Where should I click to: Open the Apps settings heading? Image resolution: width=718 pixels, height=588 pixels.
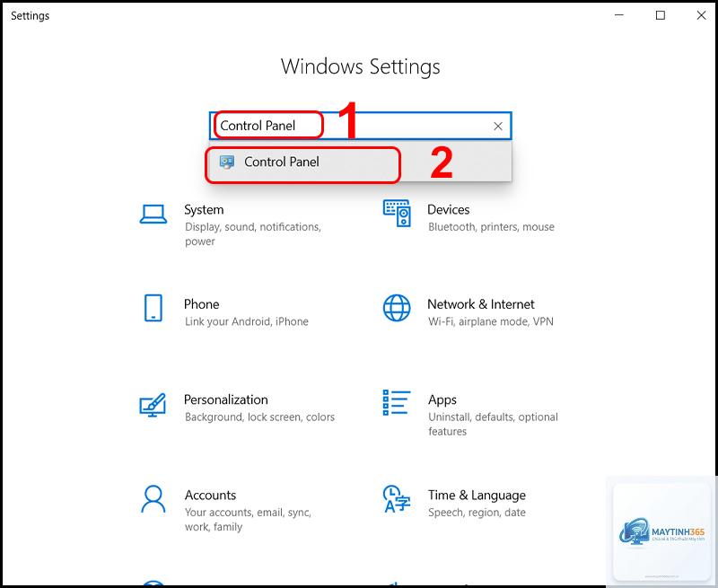(x=442, y=399)
